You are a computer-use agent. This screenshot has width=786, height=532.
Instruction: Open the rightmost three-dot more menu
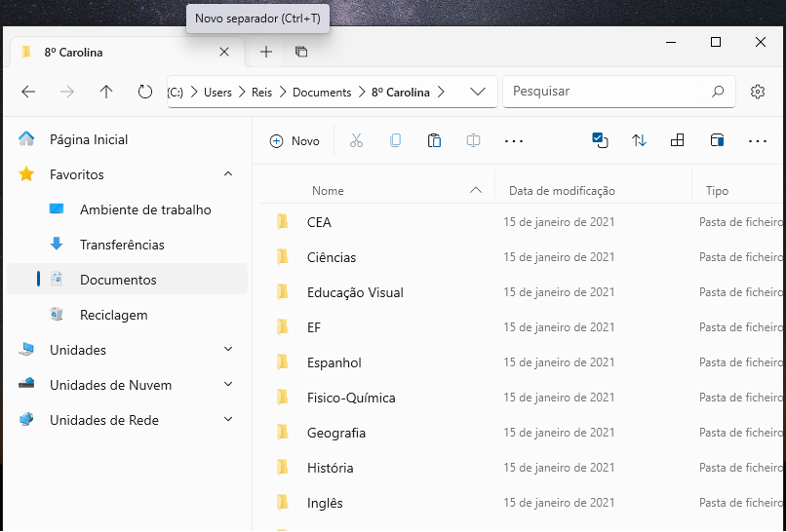(x=758, y=141)
